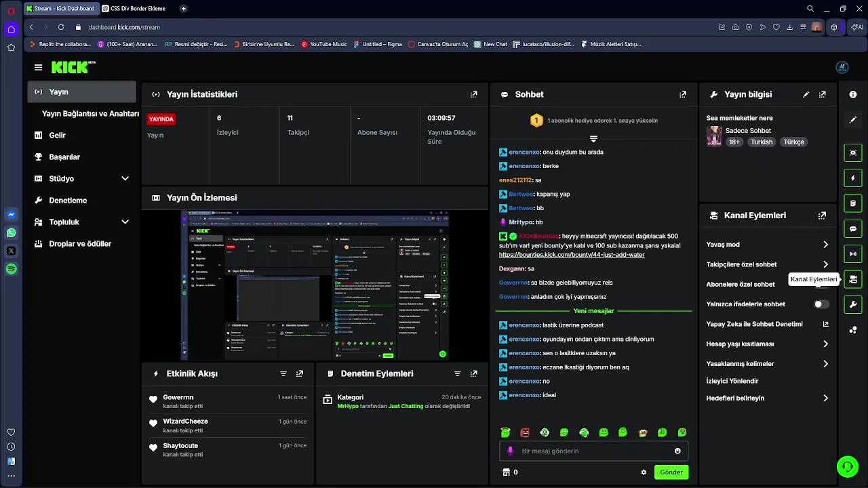Viewport: 868px width, 488px height.
Task: Open YouTube Music bookmark
Action: pyautogui.click(x=323, y=44)
